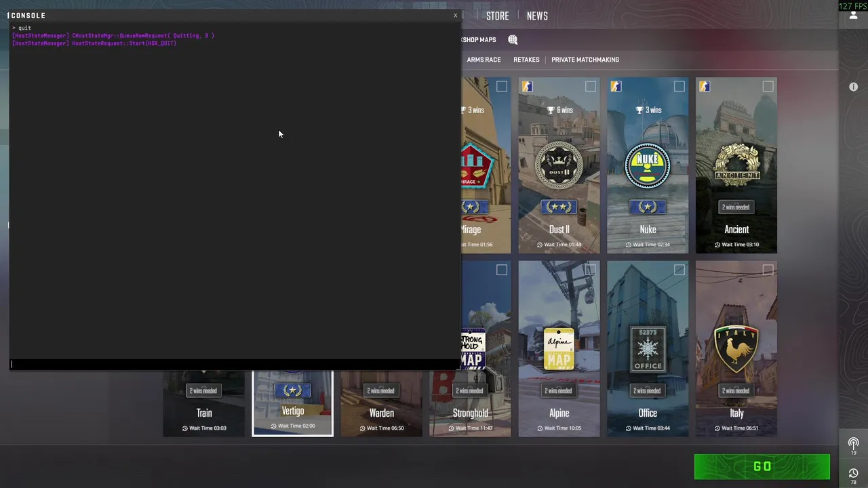Select the Vertigo map card
868x488 pixels.
click(293, 403)
